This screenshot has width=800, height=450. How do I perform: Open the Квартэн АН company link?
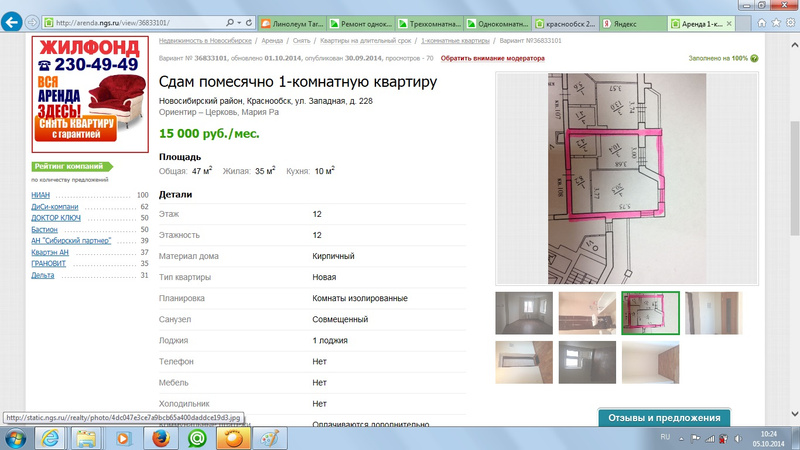(x=49, y=253)
